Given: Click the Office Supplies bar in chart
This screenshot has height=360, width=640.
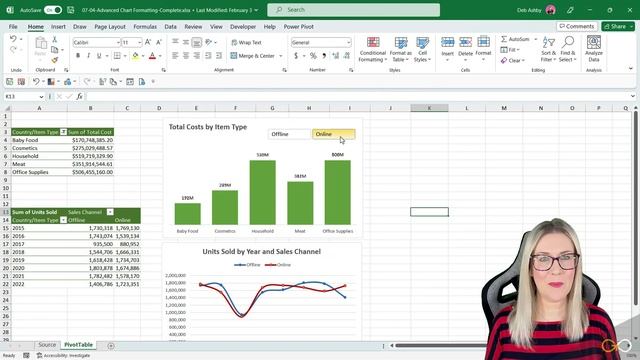Looking at the screenshot, I should pos(338,192).
